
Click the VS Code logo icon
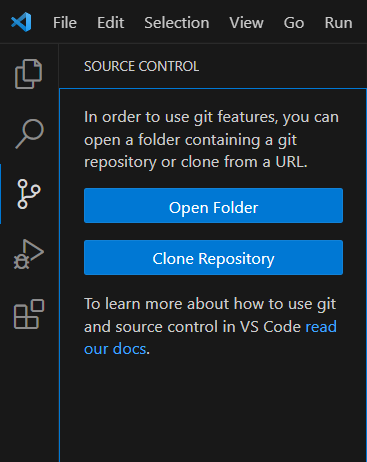(x=21, y=22)
